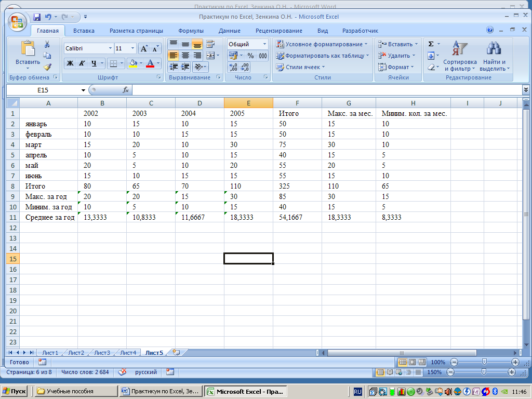Select column E header
The image size is (532, 399).
(x=248, y=103)
